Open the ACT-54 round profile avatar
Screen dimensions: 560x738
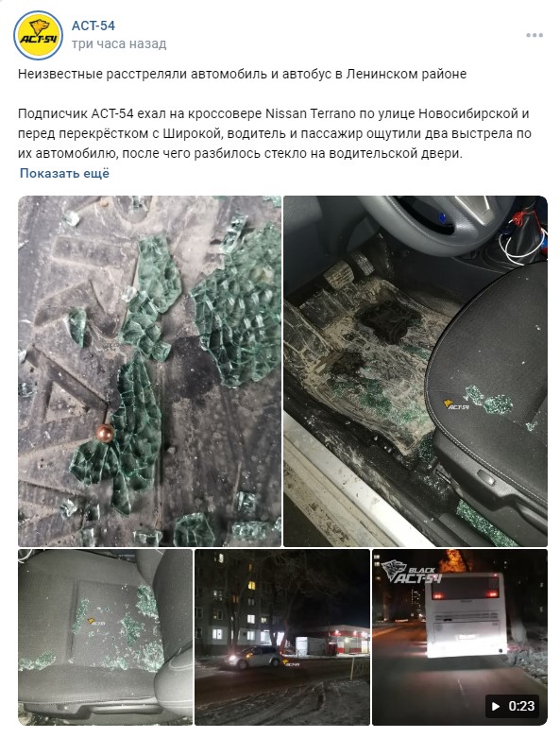(38, 35)
